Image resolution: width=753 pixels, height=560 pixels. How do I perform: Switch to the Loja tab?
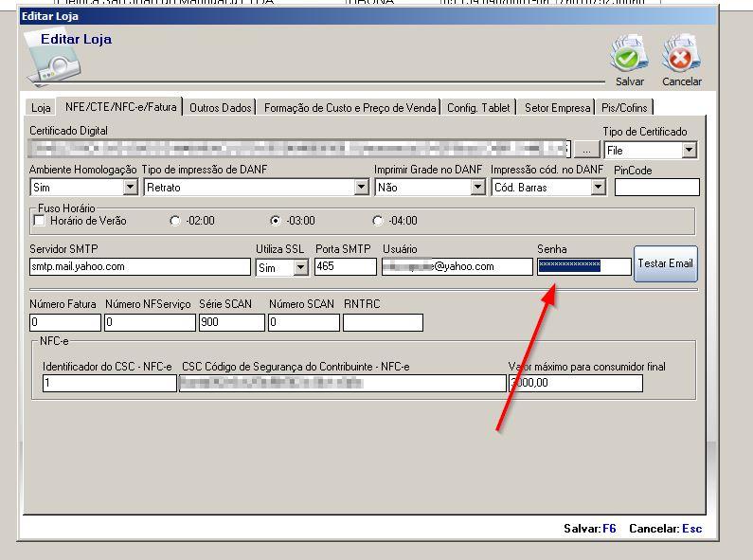[x=41, y=108]
